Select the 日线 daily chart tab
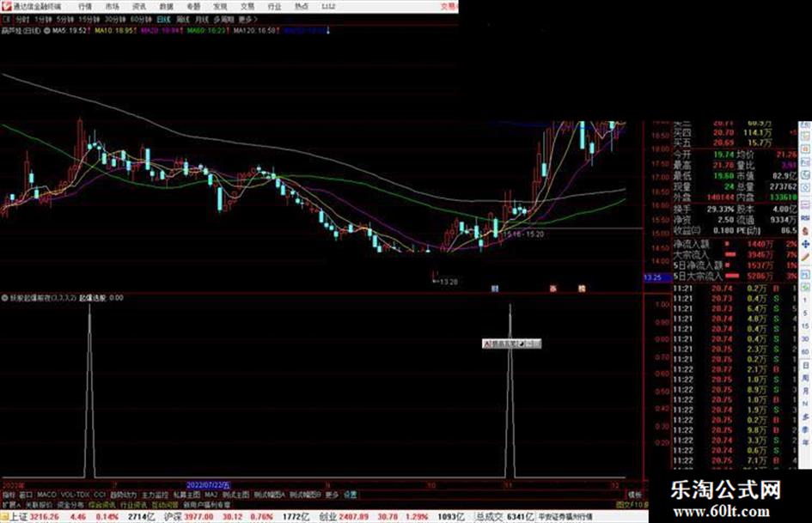 [x=163, y=20]
